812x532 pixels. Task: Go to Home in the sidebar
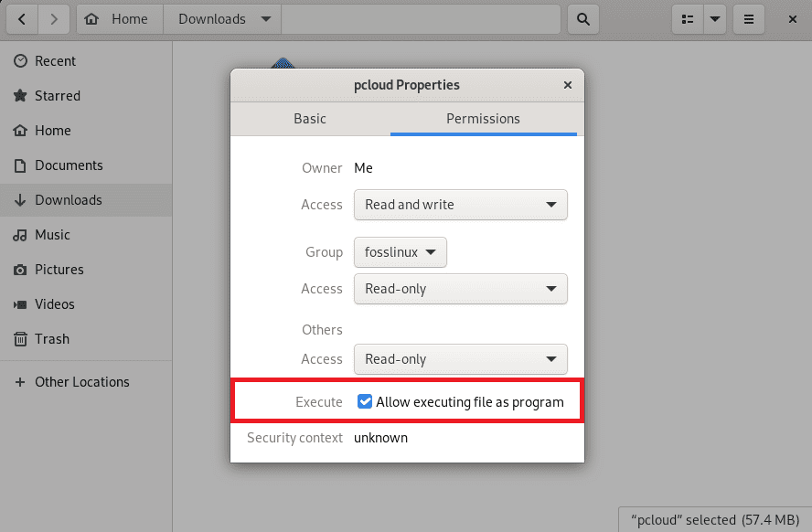86,131
